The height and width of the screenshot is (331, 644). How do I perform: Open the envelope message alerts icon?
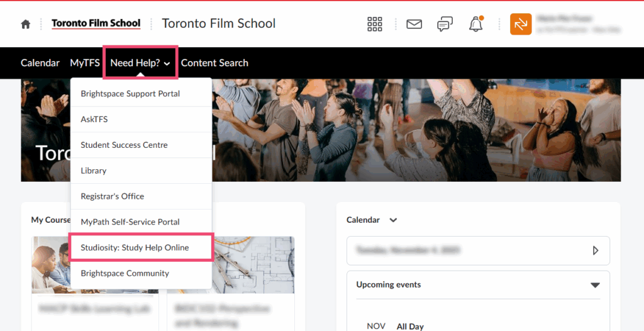pyautogui.click(x=414, y=24)
